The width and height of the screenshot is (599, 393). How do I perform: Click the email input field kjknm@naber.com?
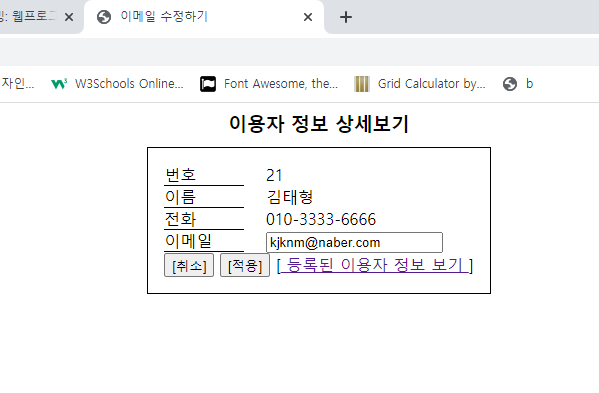355,243
